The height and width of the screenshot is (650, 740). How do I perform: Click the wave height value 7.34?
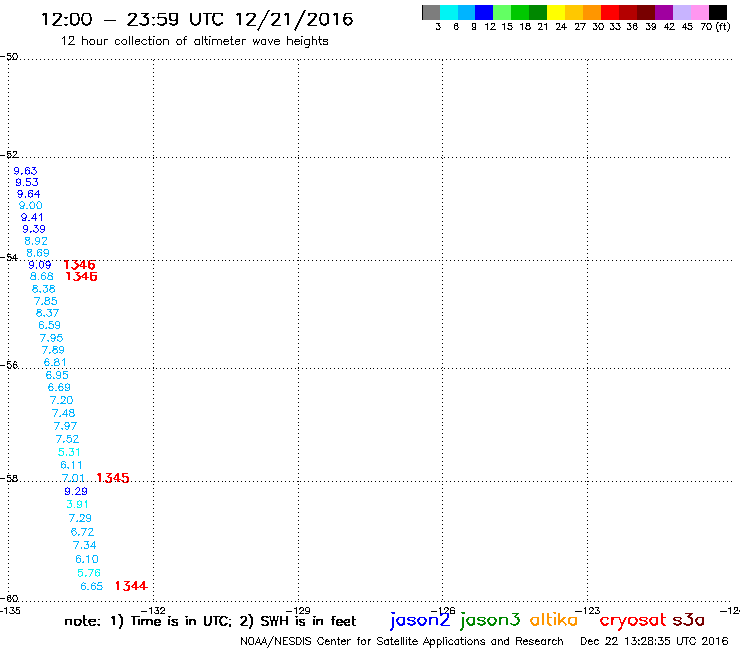point(84,545)
